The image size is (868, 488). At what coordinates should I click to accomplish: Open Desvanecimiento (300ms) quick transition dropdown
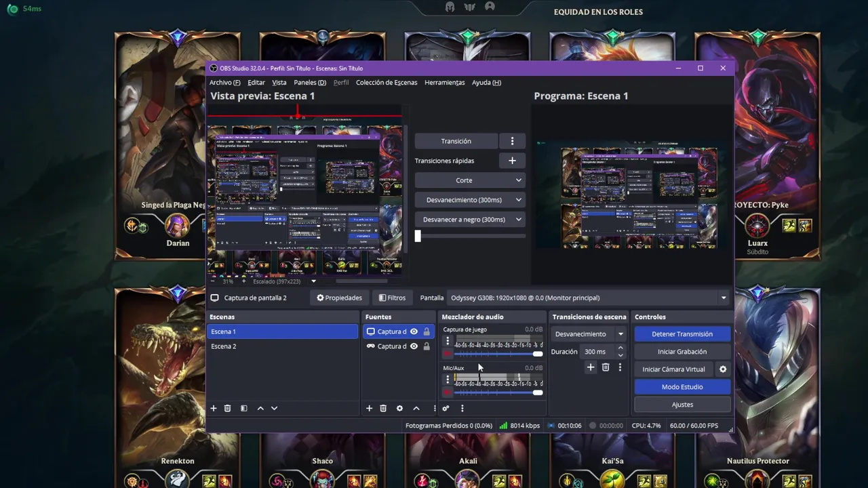470,200
